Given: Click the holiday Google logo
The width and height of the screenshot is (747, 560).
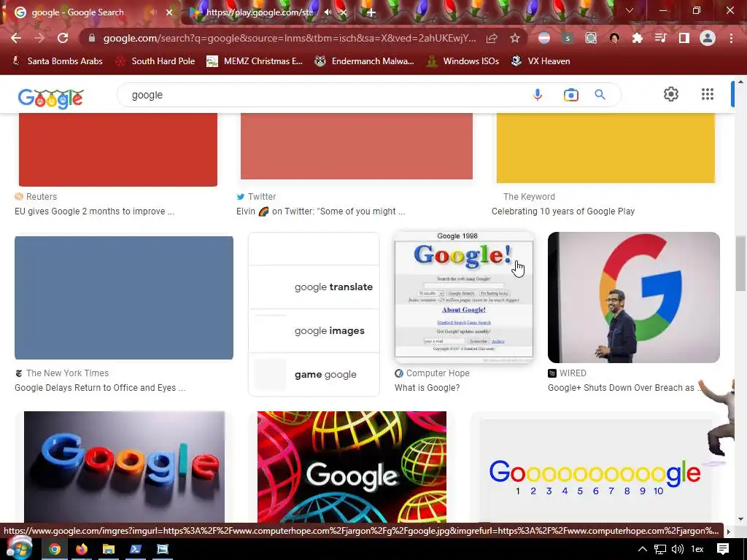Looking at the screenshot, I should [51, 98].
